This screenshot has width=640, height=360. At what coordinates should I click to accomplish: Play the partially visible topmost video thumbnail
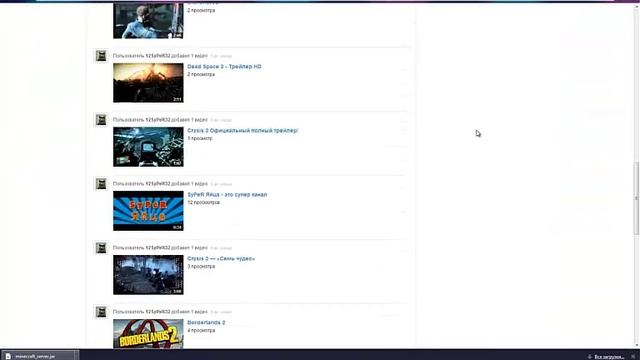point(148,21)
